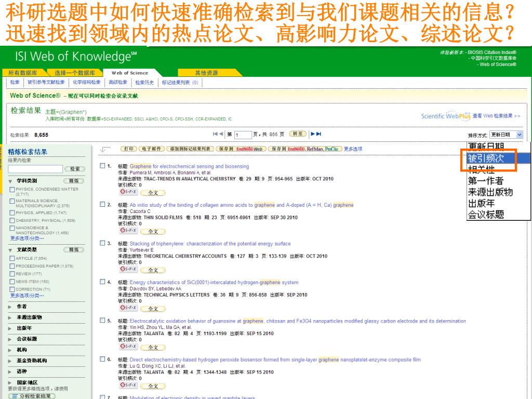Click the 分析检索结果 button
Screen dimensions: 532x399
[32, 396]
